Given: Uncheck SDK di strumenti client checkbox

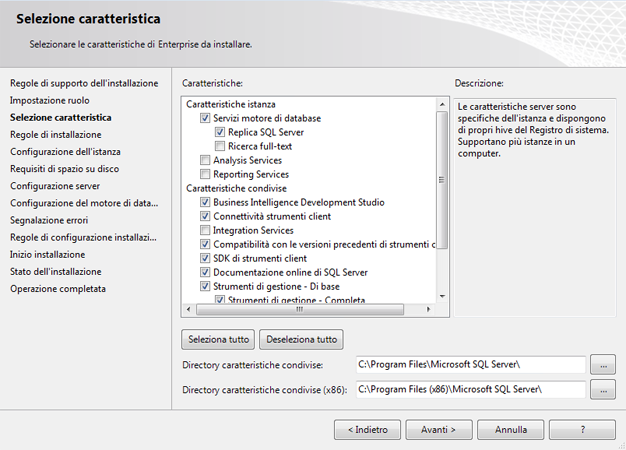Looking at the screenshot, I should point(205,258).
